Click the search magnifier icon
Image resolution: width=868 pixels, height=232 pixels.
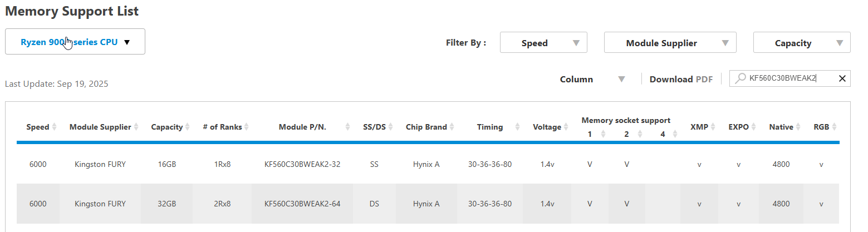(x=740, y=78)
